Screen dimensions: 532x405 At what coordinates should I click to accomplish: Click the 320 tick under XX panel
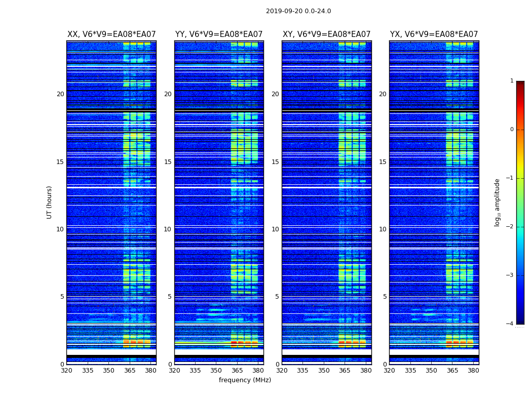pyautogui.click(x=67, y=371)
